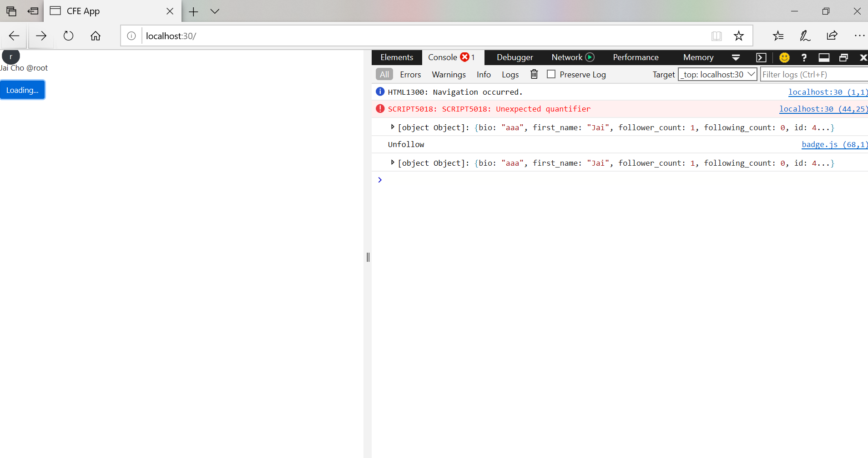The width and height of the screenshot is (868, 458).
Task: Click the browser Back arrow
Action: click(x=14, y=36)
